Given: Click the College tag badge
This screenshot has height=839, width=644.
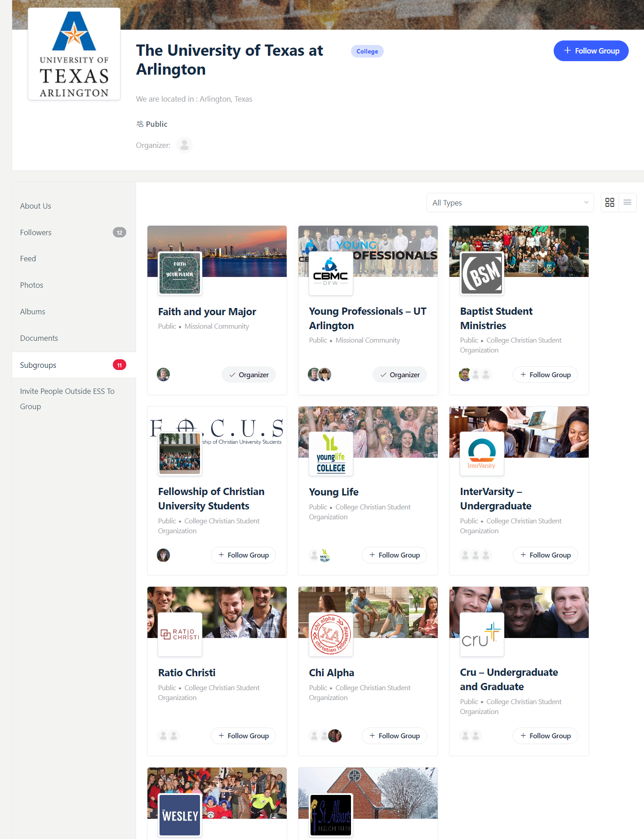Looking at the screenshot, I should click(367, 51).
